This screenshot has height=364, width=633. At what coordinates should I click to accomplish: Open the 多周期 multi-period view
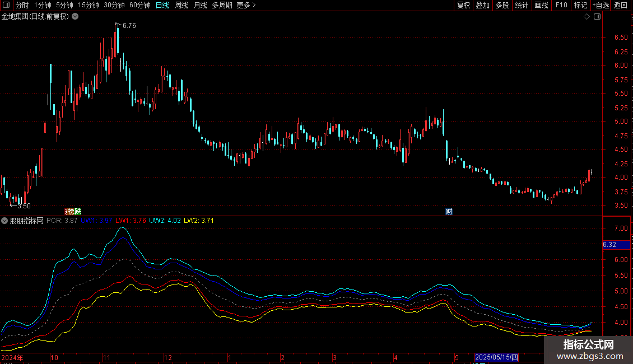[x=222, y=5]
